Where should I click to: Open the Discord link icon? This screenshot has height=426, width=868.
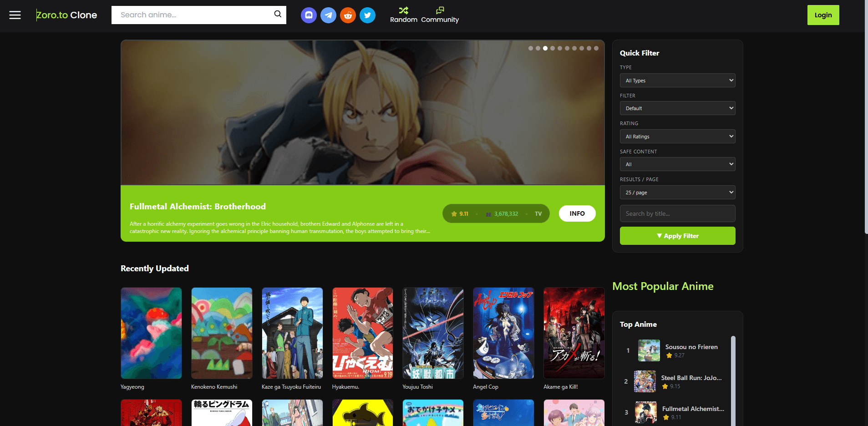(x=309, y=15)
